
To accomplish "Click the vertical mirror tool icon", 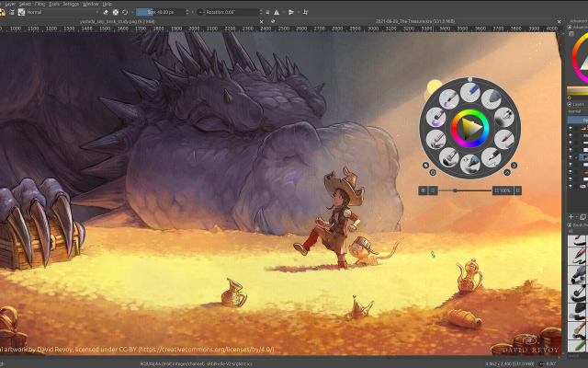I will [x=291, y=12].
